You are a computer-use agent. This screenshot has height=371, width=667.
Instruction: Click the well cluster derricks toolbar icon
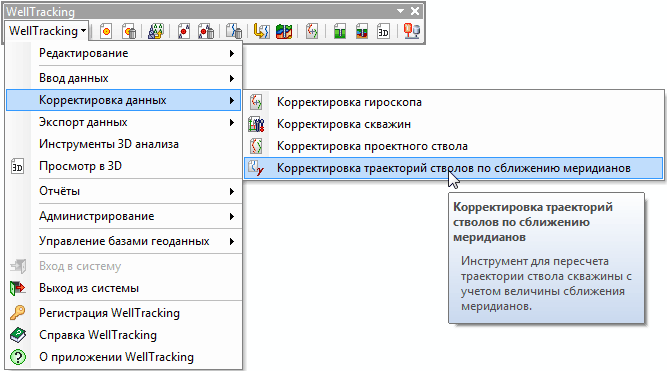[x=156, y=31]
